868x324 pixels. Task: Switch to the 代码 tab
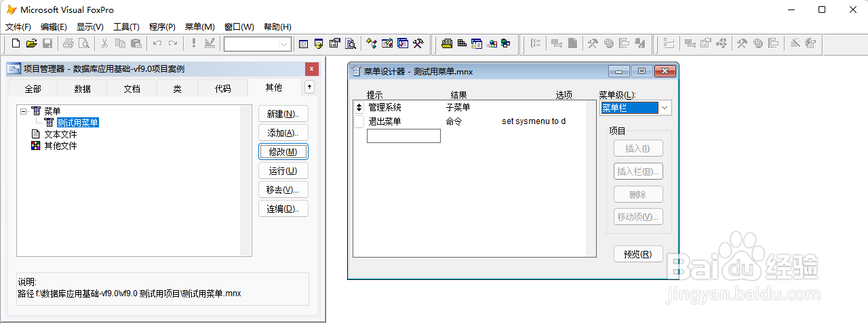pos(222,89)
